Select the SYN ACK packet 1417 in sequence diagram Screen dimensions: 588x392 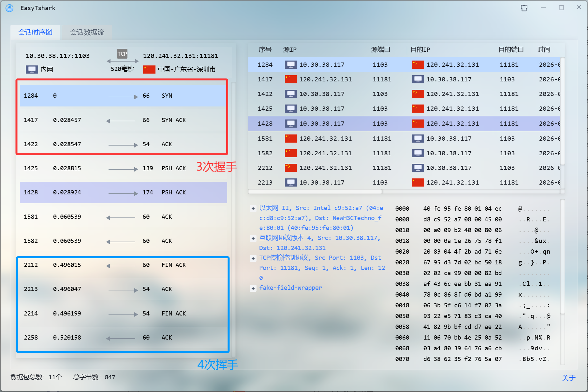[x=123, y=120]
